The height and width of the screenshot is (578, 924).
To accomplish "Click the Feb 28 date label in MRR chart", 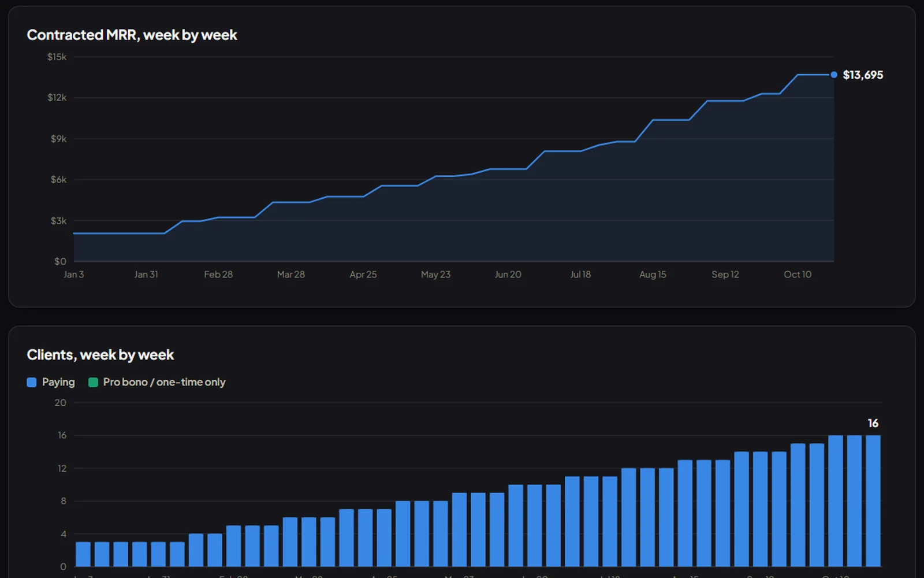I will (218, 275).
